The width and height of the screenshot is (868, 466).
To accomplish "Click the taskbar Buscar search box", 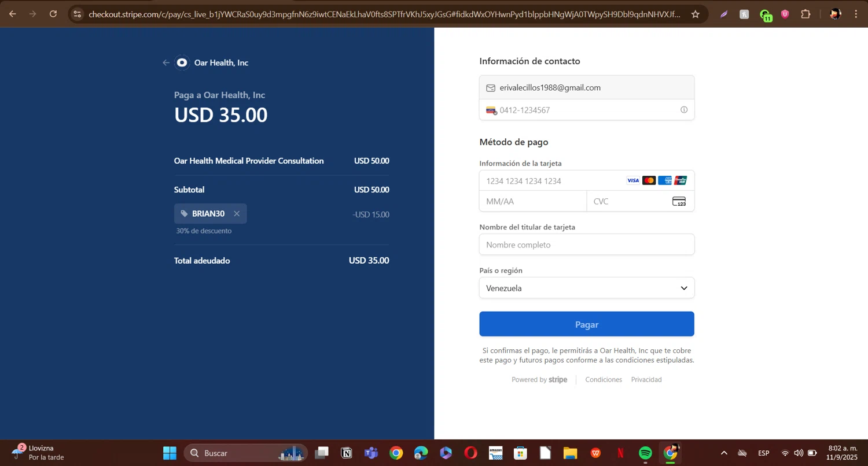I will (246, 453).
